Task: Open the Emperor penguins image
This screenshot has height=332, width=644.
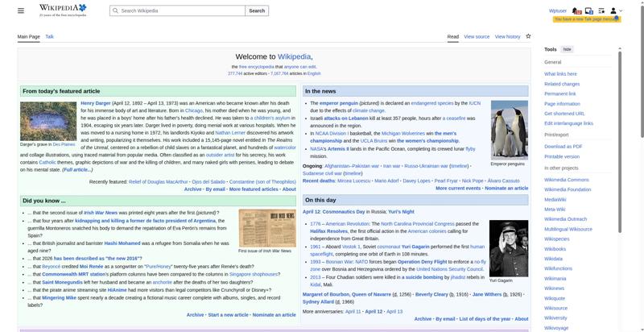Action: pyautogui.click(x=510, y=130)
